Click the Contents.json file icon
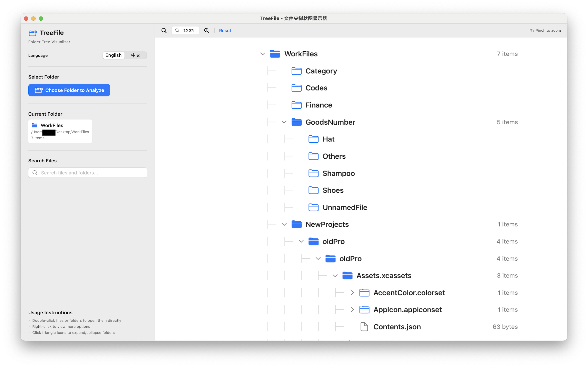Viewport: 588px width, 367px height. 364,327
